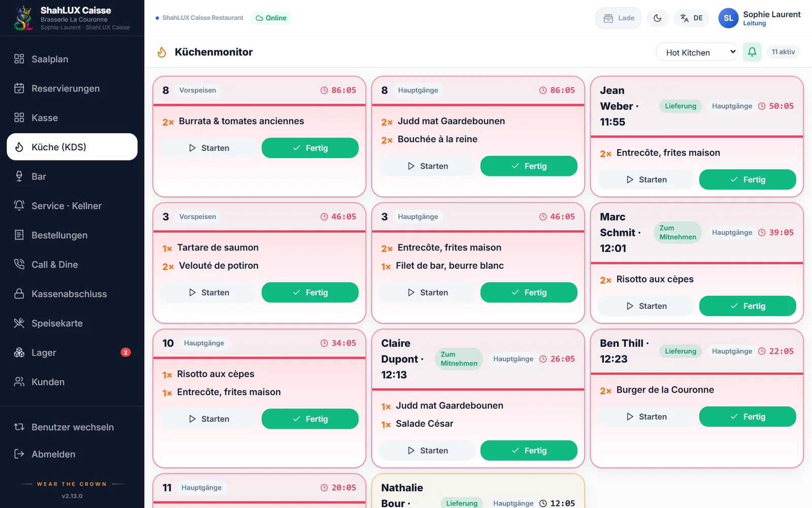Click the Küchenmonitor flame icon
812x508 pixels.
(162, 52)
